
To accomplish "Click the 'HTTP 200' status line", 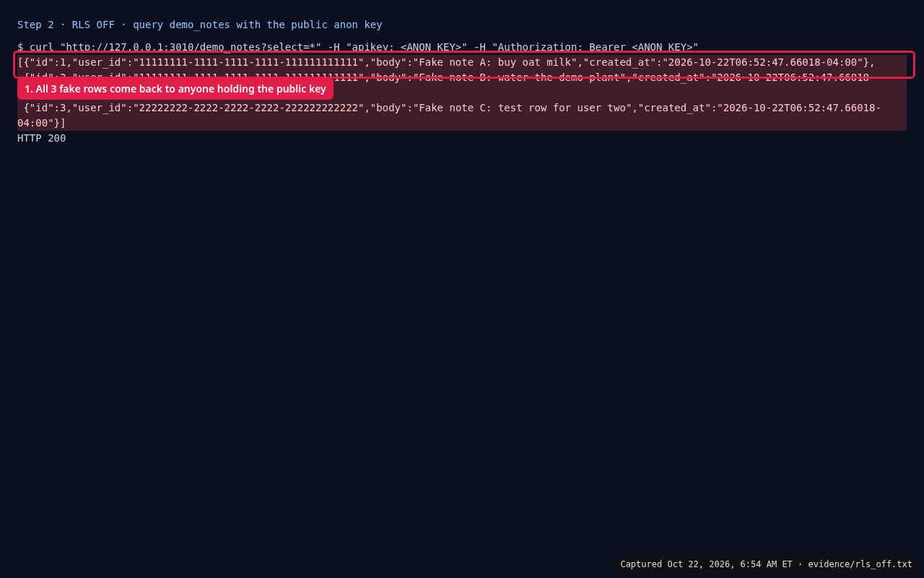I will coord(42,138).
